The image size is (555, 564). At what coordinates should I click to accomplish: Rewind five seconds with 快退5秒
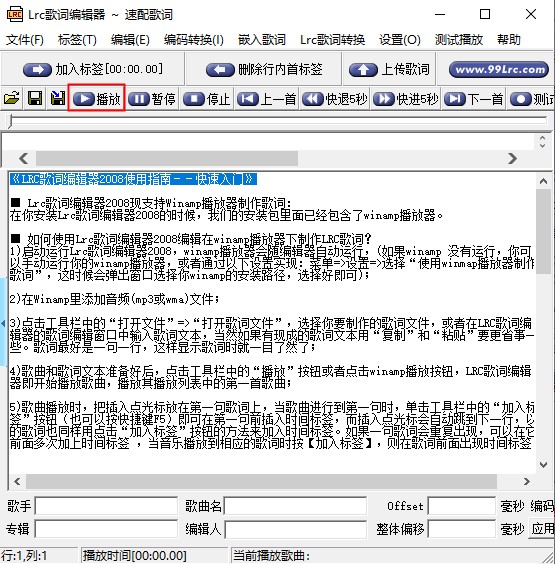click(x=335, y=99)
